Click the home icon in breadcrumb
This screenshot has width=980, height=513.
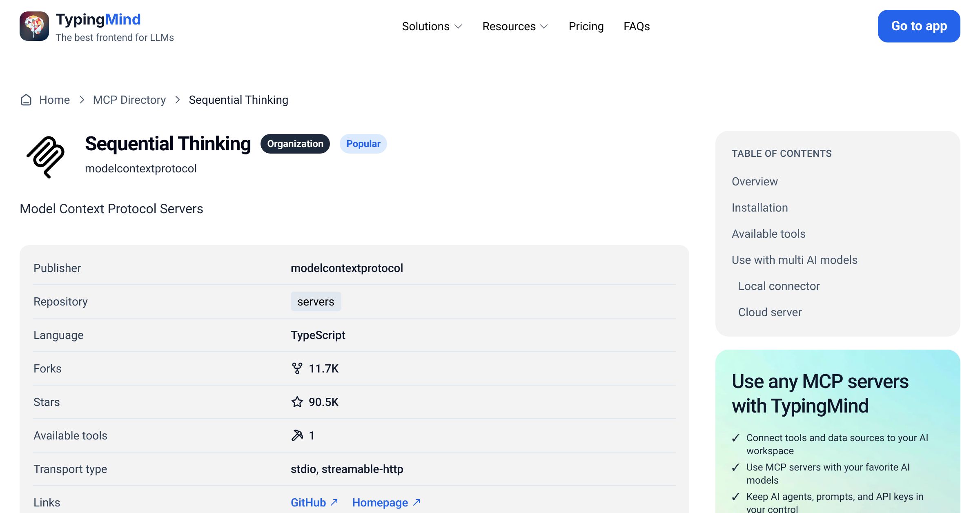pyautogui.click(x=26, y=100)
